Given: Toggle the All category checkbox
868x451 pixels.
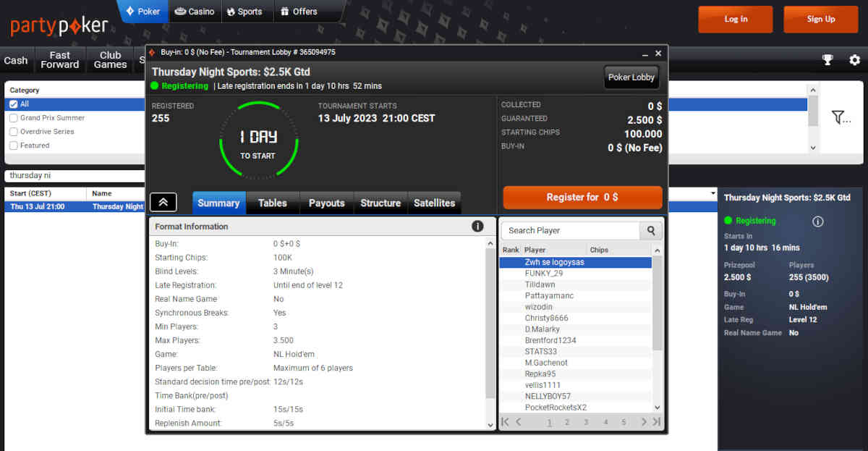Looking at the screenshot, I should [13, 104].
